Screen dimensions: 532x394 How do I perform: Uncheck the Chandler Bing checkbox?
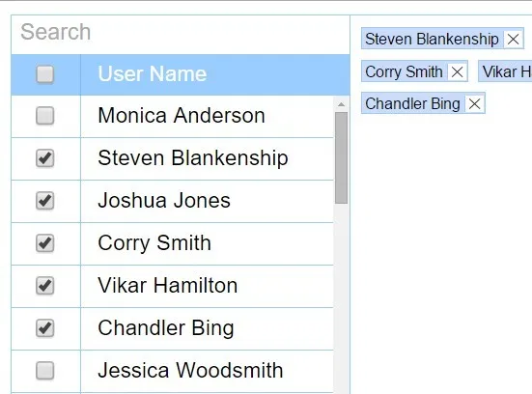(x=44, y=327)
